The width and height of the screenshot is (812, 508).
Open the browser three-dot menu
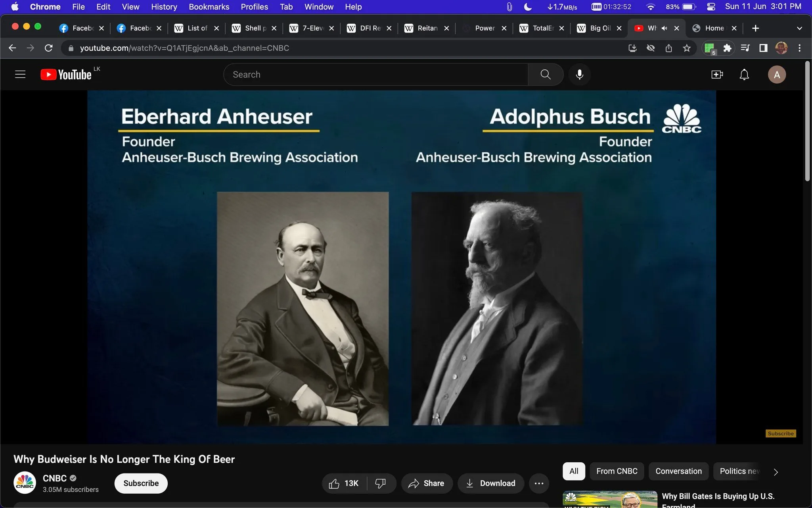801,48
